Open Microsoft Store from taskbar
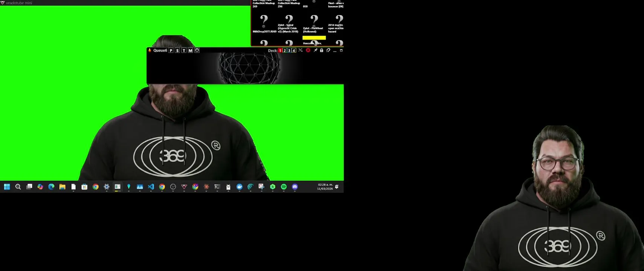644x271 pixels. point(84,187)
